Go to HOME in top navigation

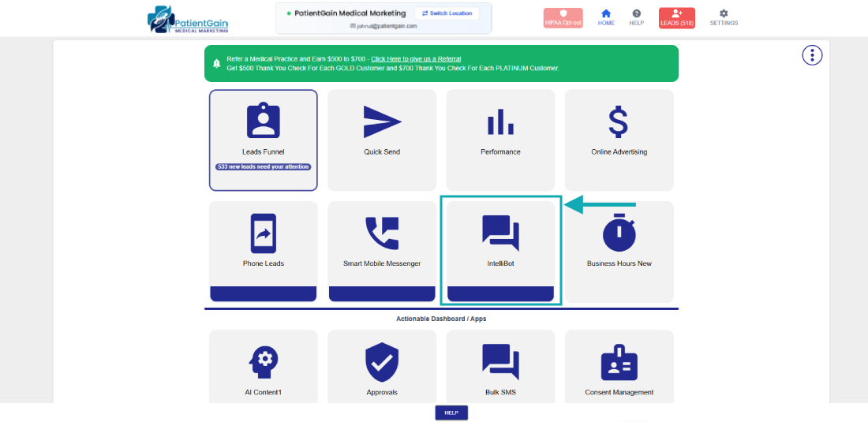tap(606, 17)
